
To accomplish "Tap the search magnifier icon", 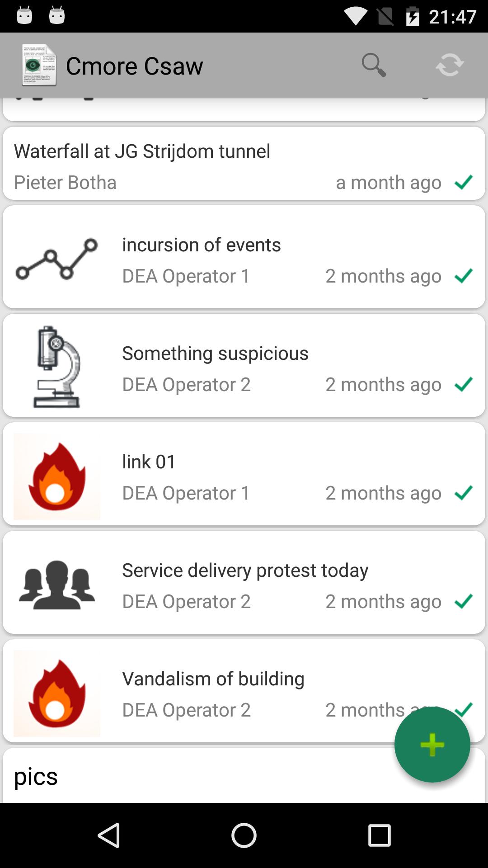I will tap(374, 65).
